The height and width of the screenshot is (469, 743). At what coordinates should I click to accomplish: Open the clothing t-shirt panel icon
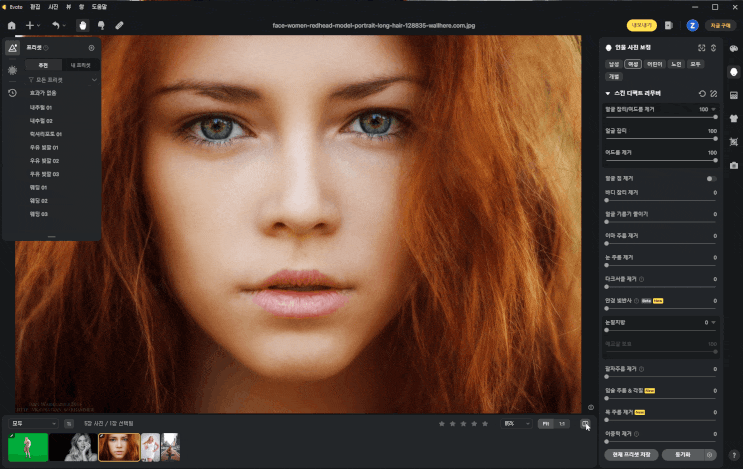(x=734, y=118)
